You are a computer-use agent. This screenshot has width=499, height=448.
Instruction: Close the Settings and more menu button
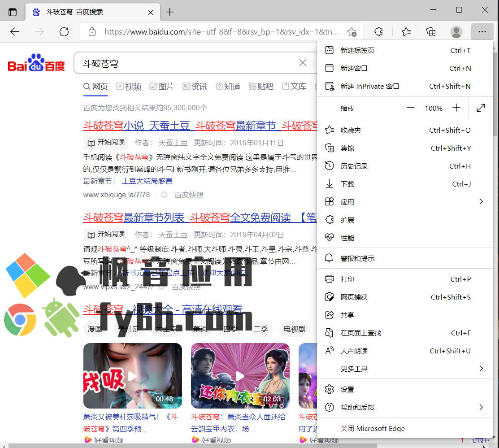tap(482, 31)
